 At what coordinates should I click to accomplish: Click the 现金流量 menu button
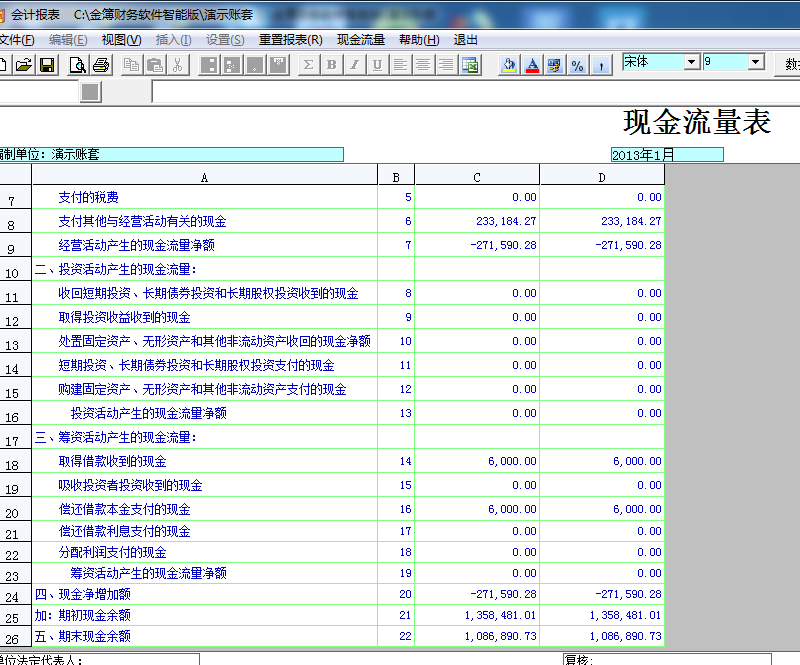click(x=360, y=40)
